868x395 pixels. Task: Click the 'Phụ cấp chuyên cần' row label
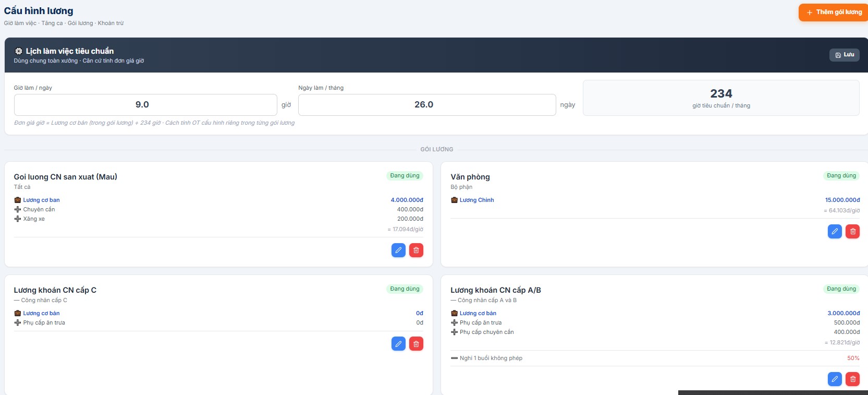tap(487, 332)
